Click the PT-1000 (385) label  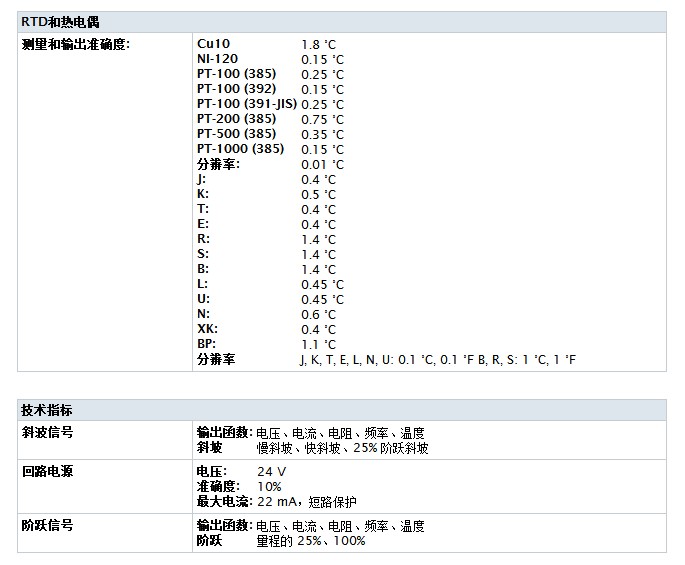click(240, 149)
